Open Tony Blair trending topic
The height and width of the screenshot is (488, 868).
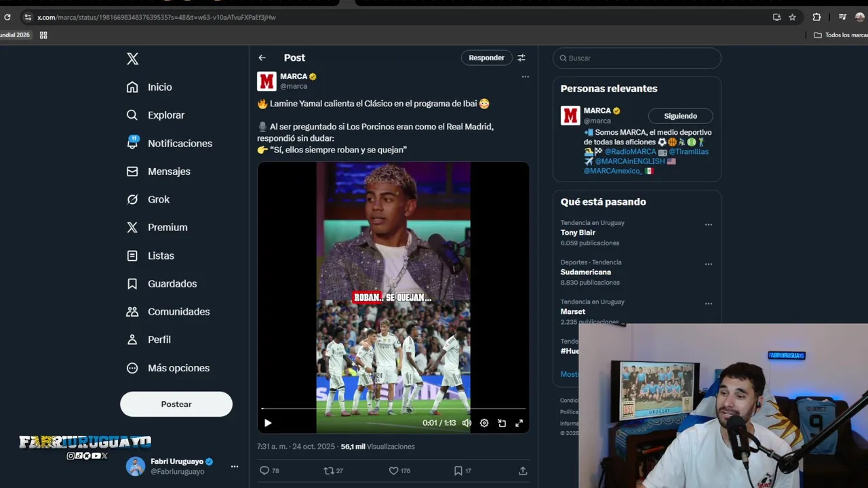coord(578,232)
